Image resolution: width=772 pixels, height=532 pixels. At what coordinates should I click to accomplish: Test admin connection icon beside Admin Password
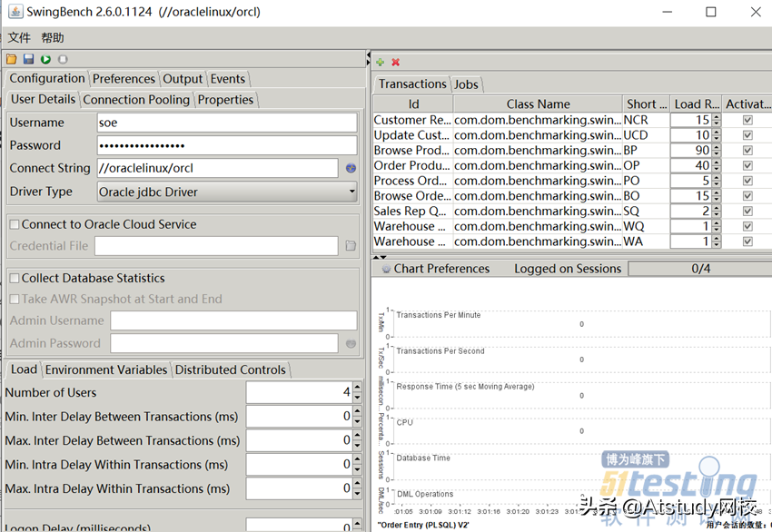(351, 343)
